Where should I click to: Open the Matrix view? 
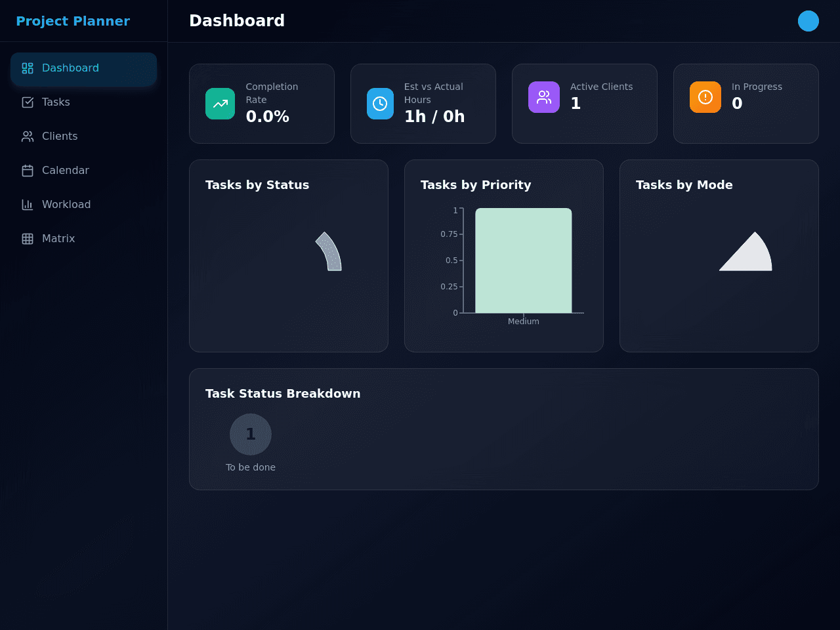click(x=83, y=239)
